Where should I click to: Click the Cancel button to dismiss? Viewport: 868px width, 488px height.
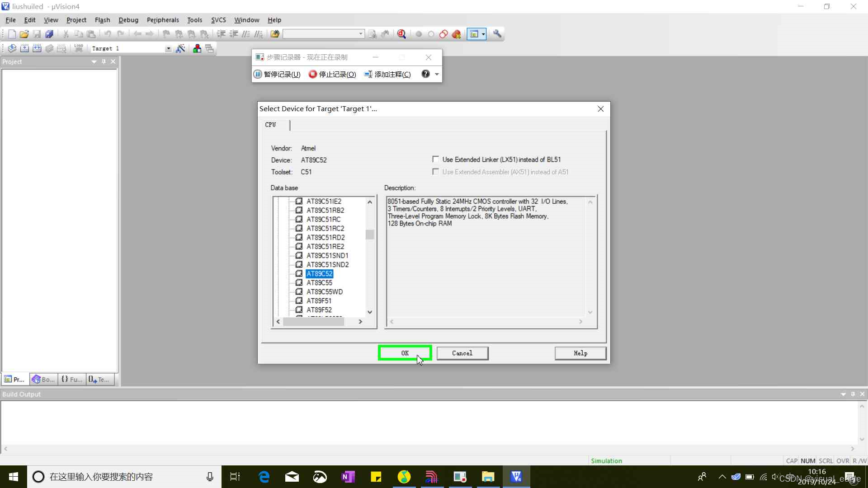pos(462,353)
